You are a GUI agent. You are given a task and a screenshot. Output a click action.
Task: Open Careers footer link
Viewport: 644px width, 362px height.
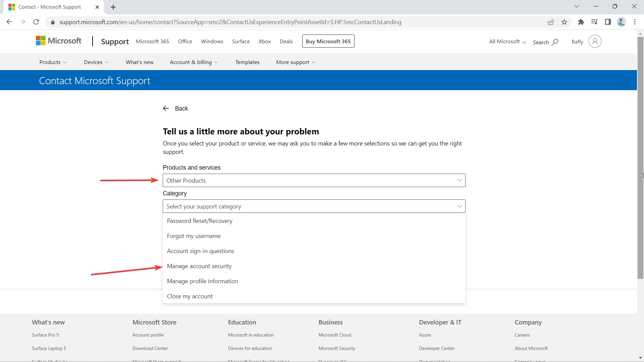522,335
